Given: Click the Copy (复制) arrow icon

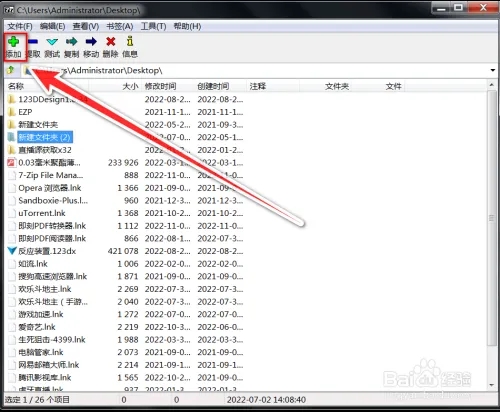Looking at the screenshot, I should (x=72, y=42).
